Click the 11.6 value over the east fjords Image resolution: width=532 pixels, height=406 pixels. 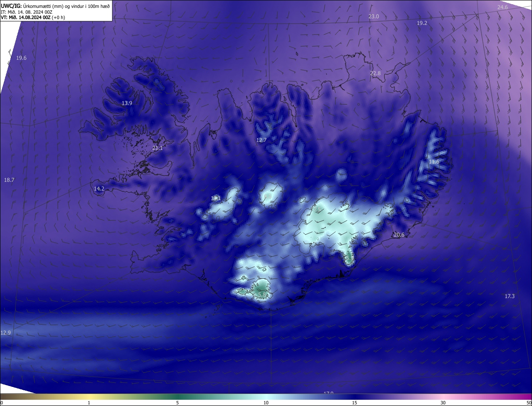tap(434, 161)
